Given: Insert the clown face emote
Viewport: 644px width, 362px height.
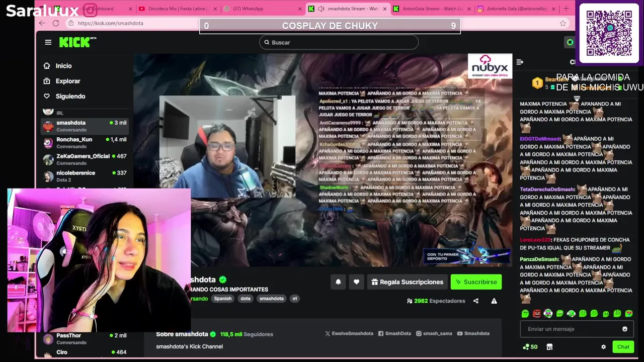Looking at the screenshot, I should coord(548,314).
